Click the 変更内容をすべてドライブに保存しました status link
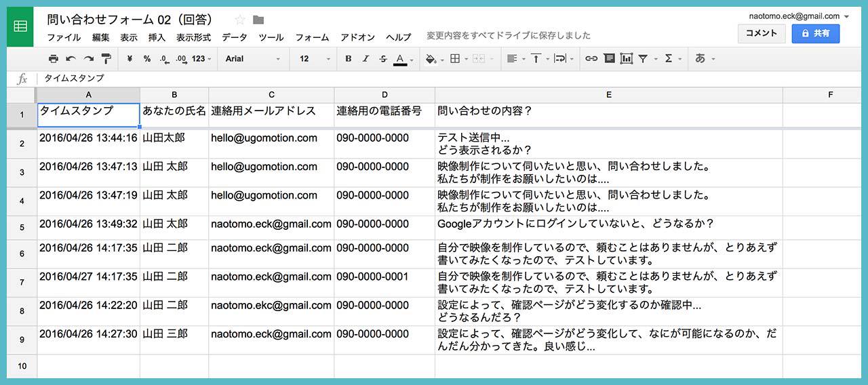The image size is (868, 385). point(509,35)
